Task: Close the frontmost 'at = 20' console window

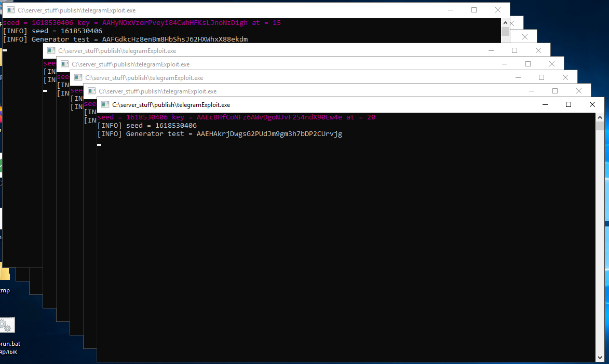Action: pyautogui.click(x=592, y=104)
